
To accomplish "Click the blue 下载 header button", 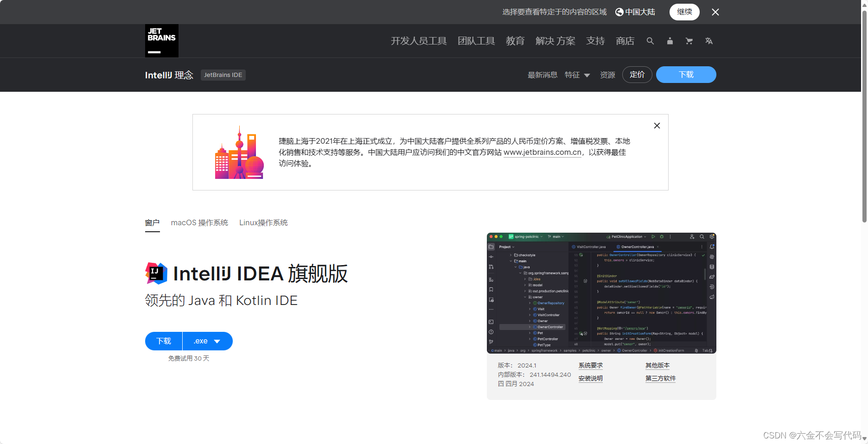I will 686,75.
